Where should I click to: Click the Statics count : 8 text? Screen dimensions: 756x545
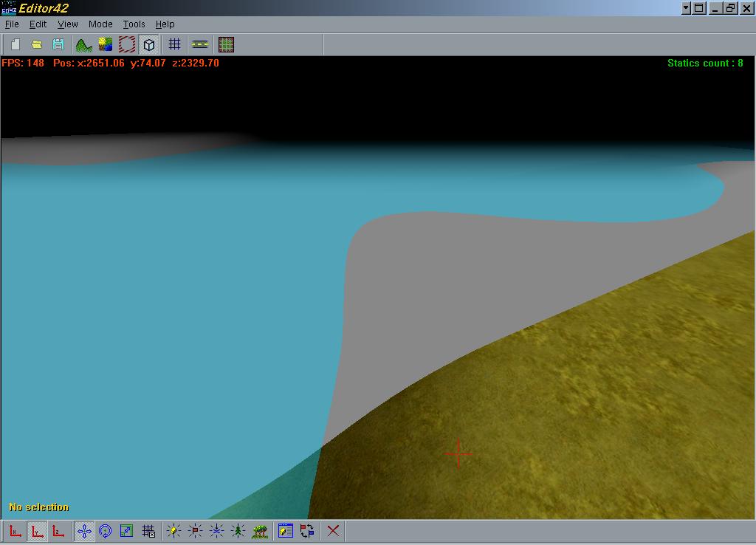pyautogui.click(x=705, y=64)
